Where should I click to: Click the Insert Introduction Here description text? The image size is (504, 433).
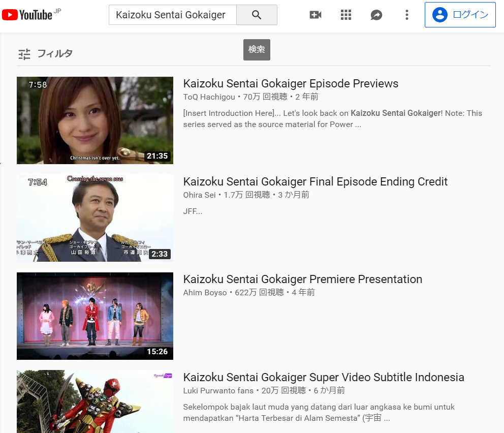333,118
